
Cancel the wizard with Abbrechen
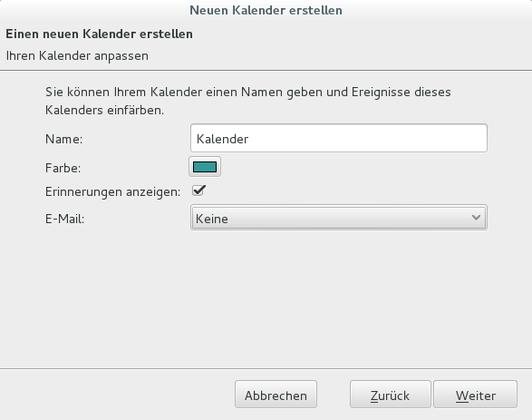[x=276, y=395]
